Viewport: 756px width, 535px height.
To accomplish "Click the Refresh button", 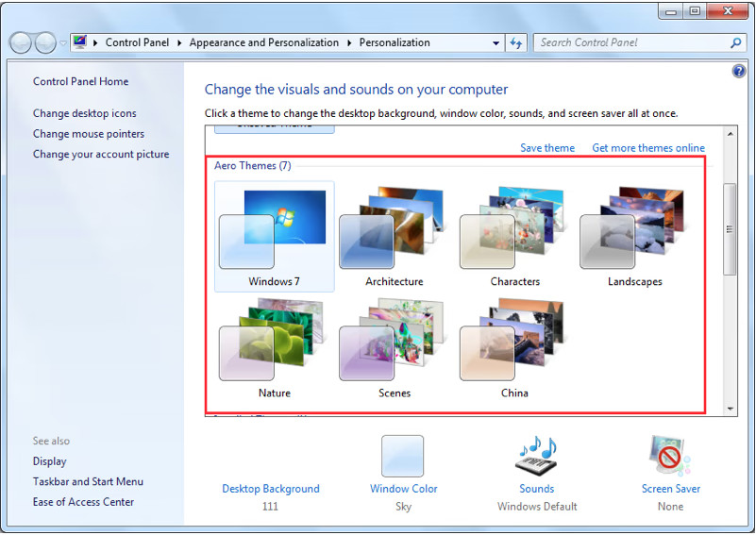I will 516,42.
